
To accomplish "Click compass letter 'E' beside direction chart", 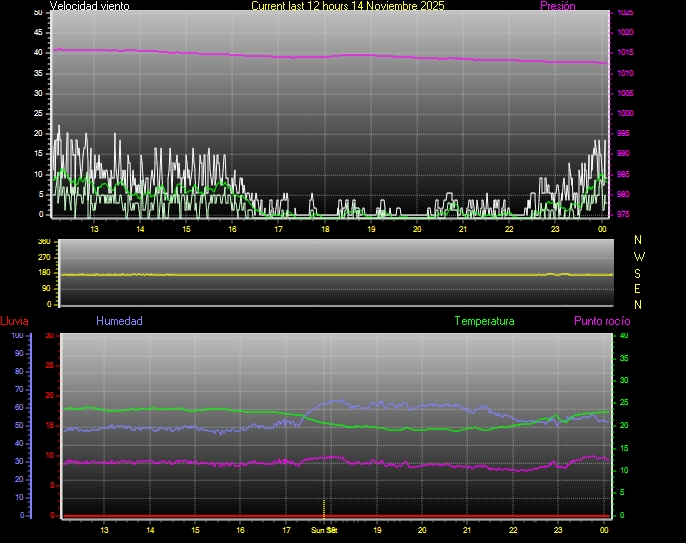I will click(639, 288).
